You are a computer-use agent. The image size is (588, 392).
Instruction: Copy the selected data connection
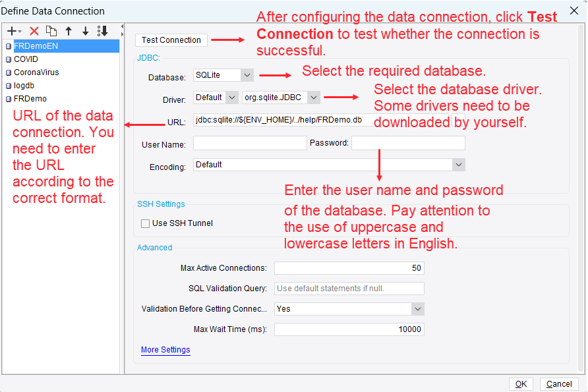(x=51, y=31)
